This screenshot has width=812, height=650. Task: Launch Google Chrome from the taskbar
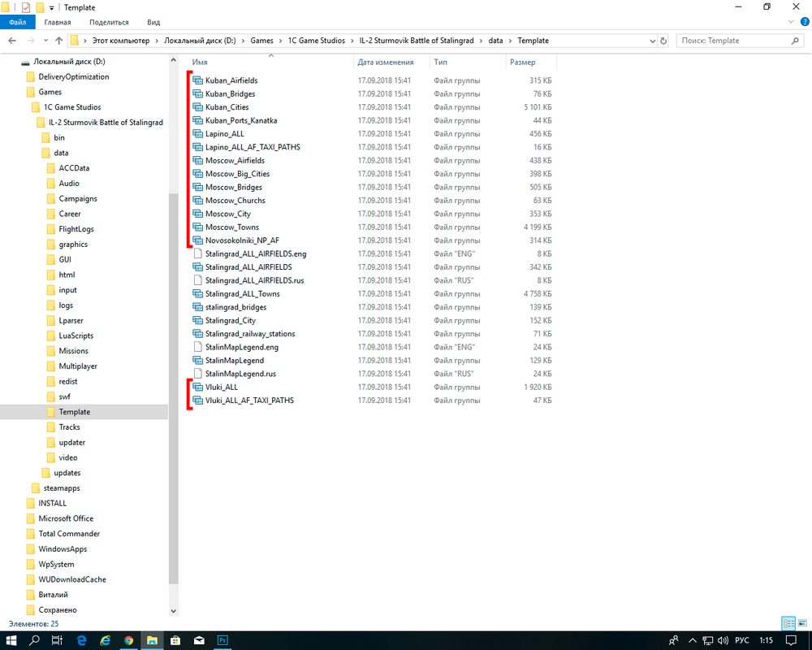(x=129, y=640)
